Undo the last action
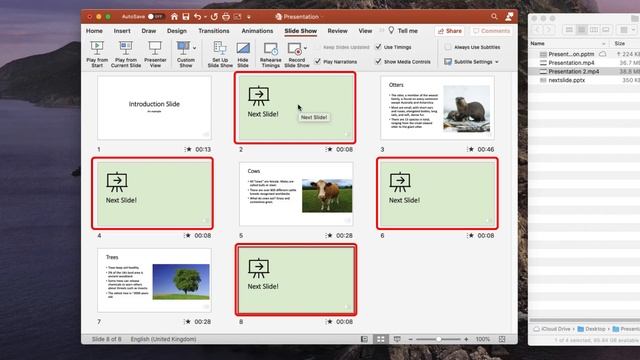Screen dimensions: 640x360 coord(198,17)
